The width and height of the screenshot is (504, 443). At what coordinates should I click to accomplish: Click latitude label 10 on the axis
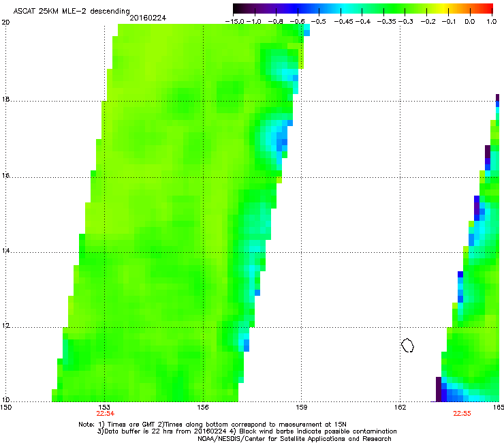5,400
